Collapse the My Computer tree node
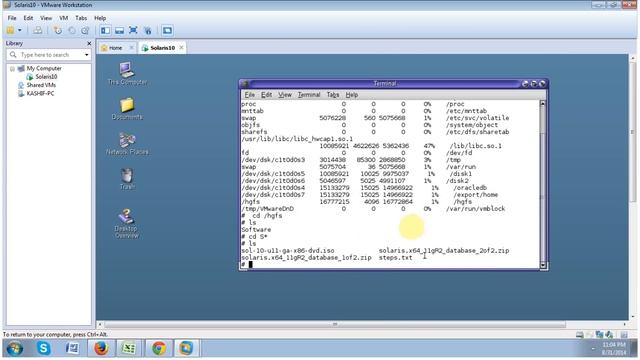 click(12, 69)
